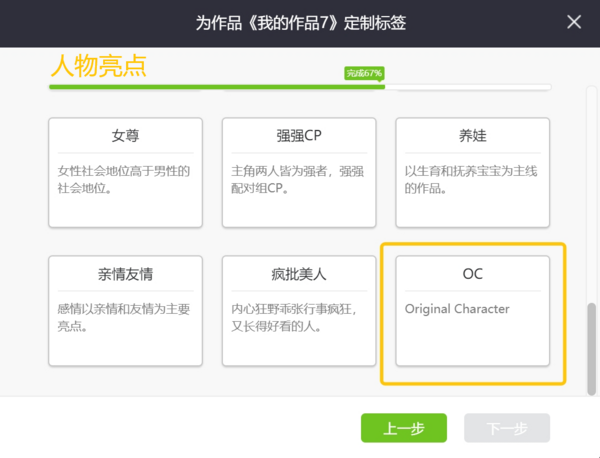
Task: Click the 完成67% progress label
Action: [364, 73]
